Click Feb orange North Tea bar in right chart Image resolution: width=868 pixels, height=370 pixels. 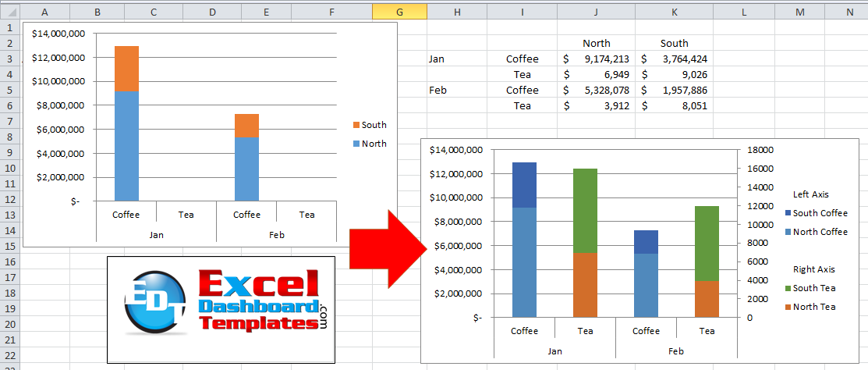click(707, 299)
